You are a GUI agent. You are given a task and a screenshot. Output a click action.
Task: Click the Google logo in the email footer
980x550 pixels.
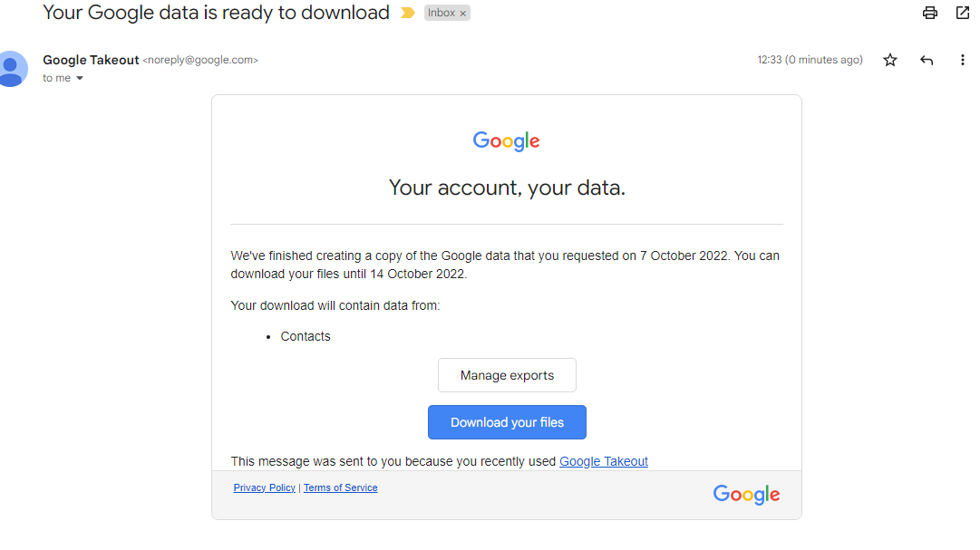coord(745,495)
